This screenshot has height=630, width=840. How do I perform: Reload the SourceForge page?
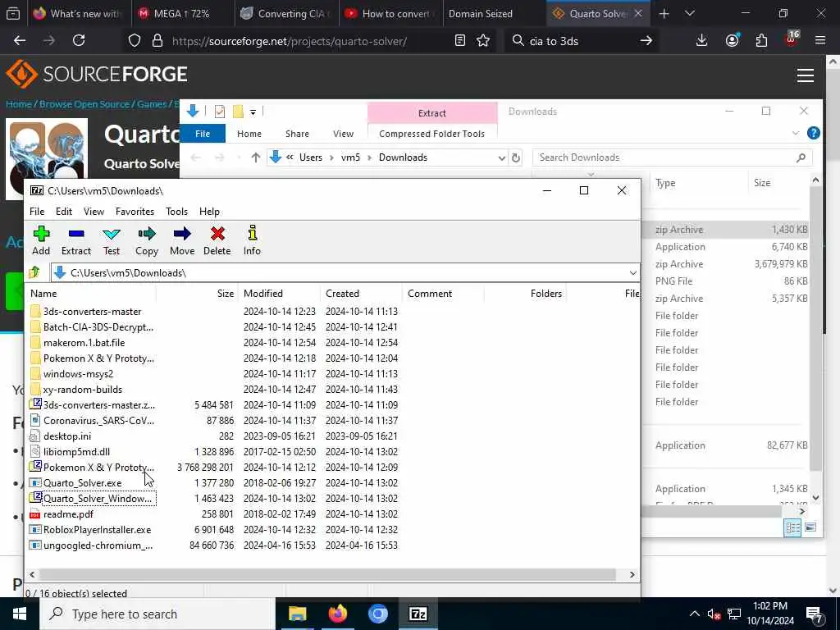79,40
